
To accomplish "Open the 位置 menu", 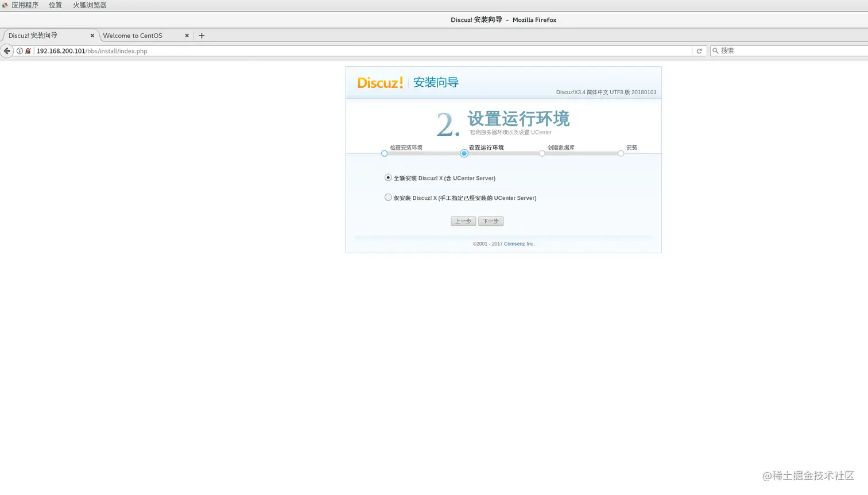I will [55, 5].
